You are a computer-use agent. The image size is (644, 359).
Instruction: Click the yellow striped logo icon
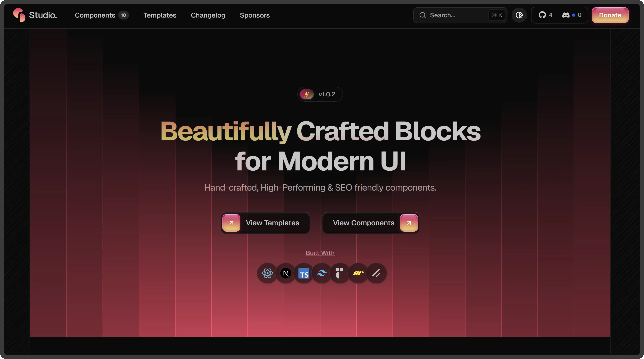click(358, 273)
